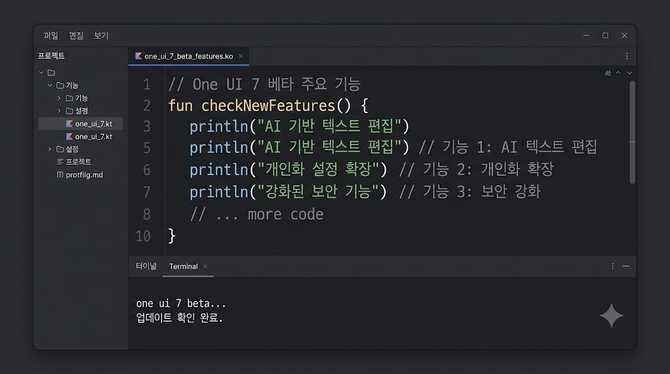Click the markdown icon beside protfiig.md
This screenshot has width=670, height=374.
coord(60,174)
